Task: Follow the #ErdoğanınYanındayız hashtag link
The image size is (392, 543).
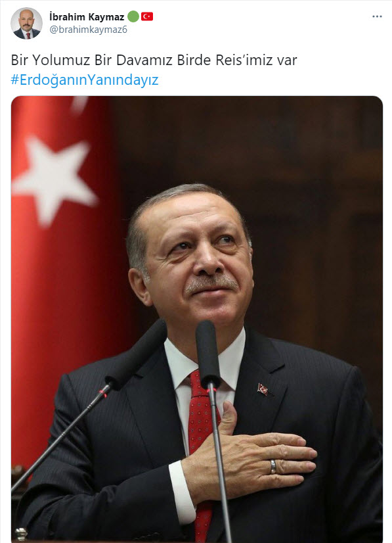Action: pyautogui.click(x=85, y=80)
